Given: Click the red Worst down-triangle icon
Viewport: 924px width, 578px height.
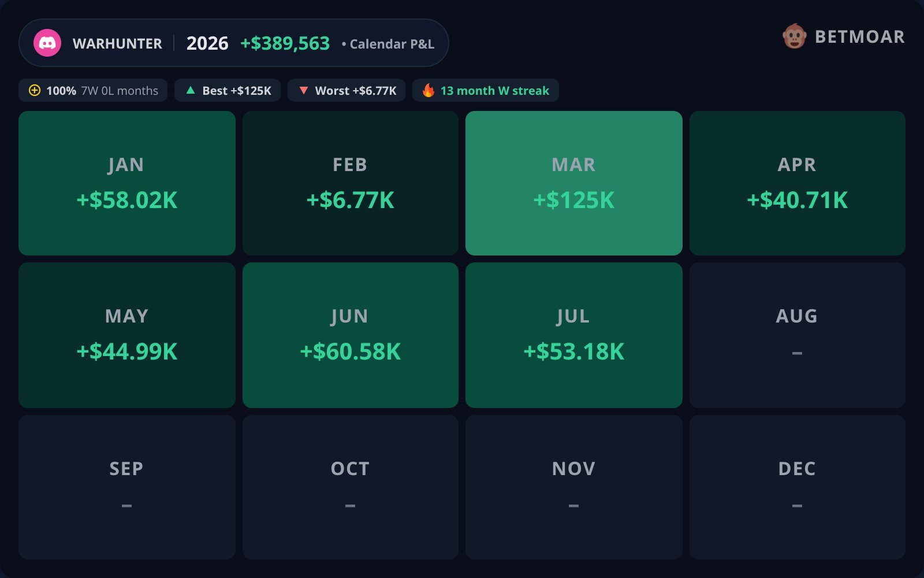Looking at the screenshot, I should tap(304, 90).
